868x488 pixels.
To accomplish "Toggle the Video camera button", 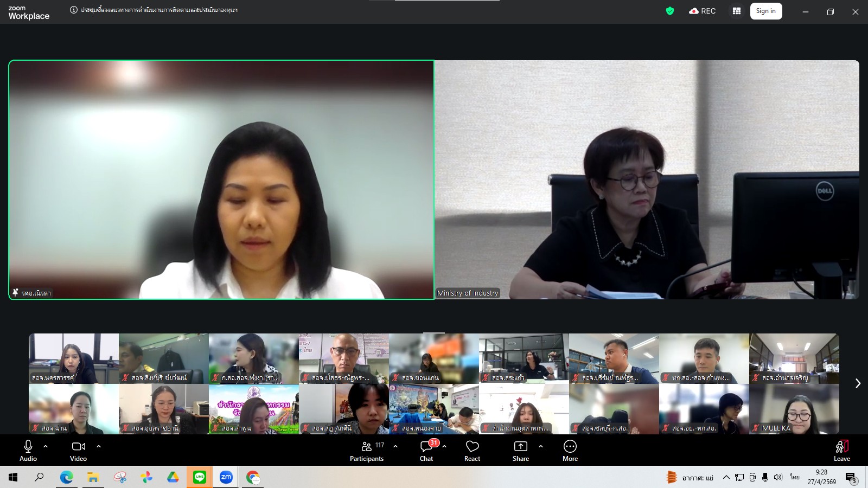I will (79, 451).
